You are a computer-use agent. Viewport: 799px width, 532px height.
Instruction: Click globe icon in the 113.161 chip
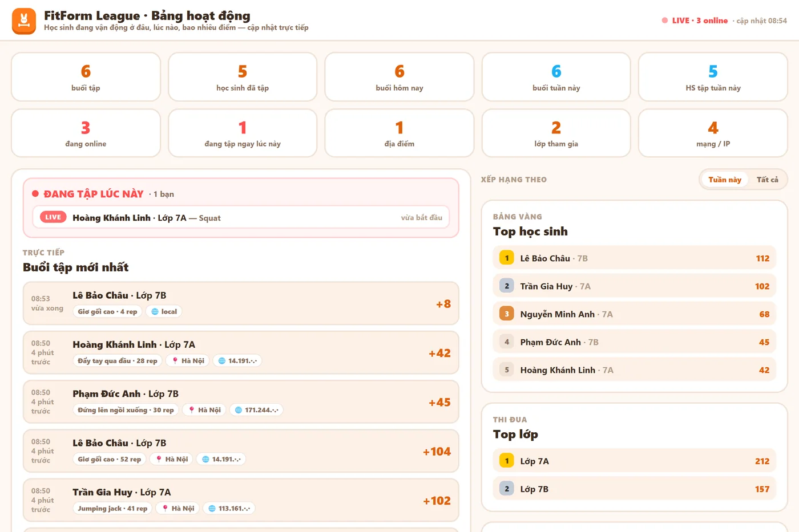point(212,509)
